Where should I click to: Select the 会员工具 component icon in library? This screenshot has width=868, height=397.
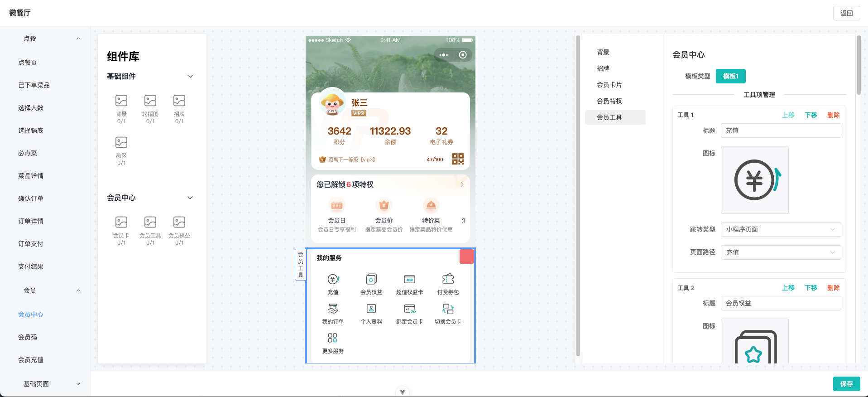pyautogui.click(x=150, y=222)
